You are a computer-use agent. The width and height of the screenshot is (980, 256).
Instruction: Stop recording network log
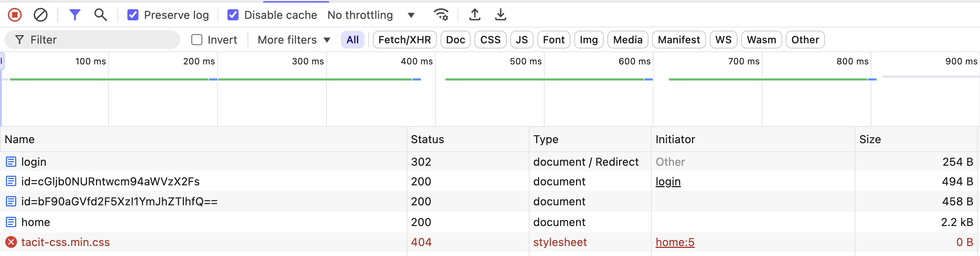coord(15,15)
